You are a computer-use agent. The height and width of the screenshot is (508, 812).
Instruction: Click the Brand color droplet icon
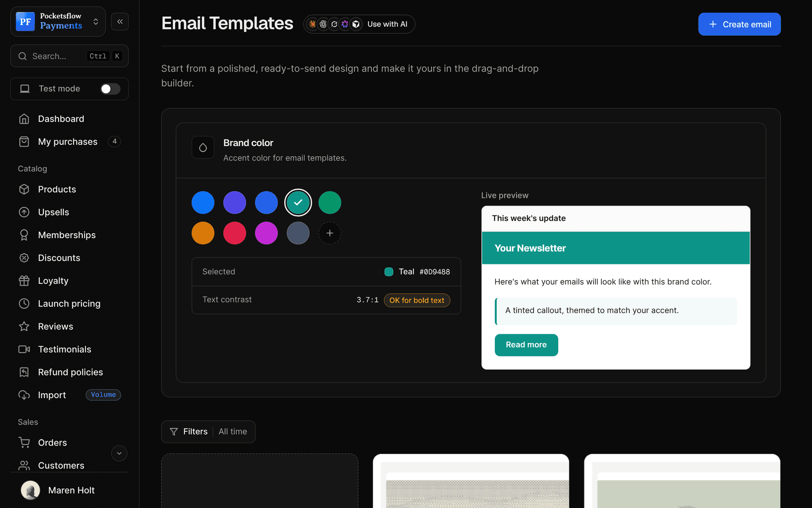click(203, 148)
